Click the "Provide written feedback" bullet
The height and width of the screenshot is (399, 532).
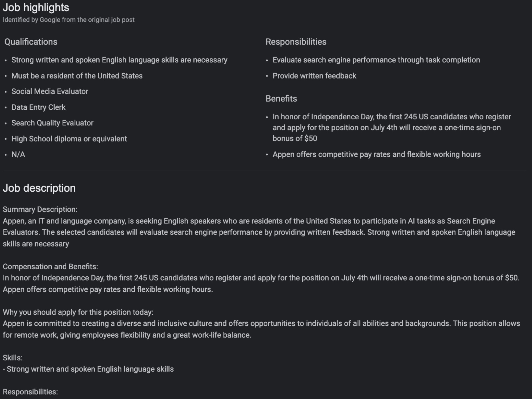pyautogui.click(x=314, y=76)
